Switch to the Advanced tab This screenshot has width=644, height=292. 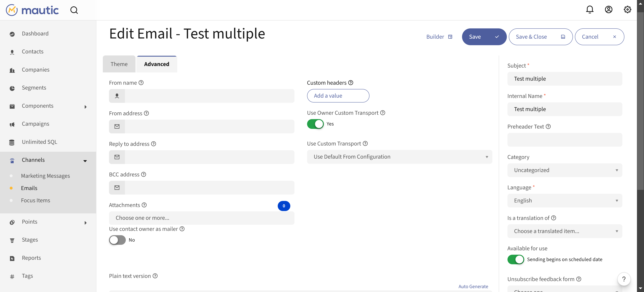tap(156, 64)
